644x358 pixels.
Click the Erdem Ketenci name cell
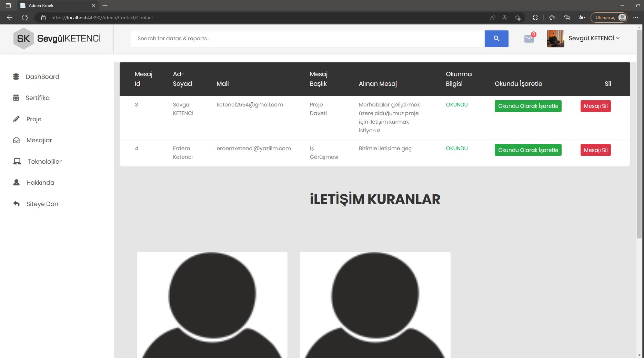183,153
